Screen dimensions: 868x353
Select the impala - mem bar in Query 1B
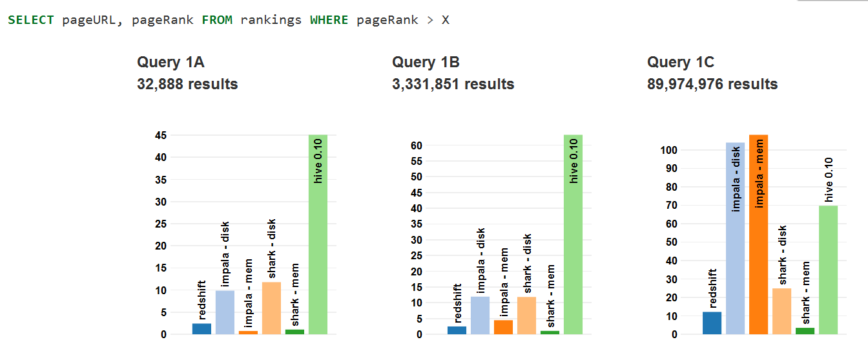tap(503, 327)
